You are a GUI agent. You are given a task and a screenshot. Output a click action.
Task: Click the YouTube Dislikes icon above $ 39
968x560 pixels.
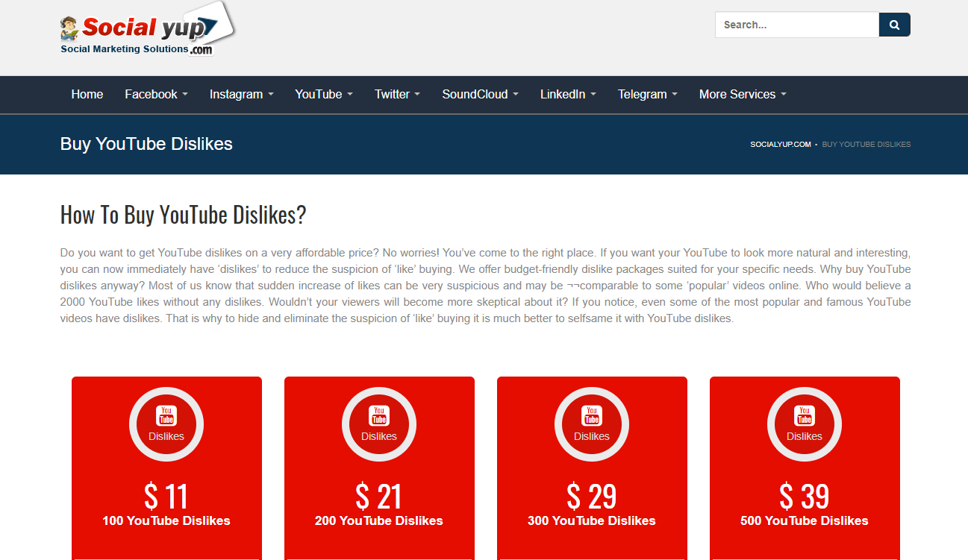tap(805, 424)
